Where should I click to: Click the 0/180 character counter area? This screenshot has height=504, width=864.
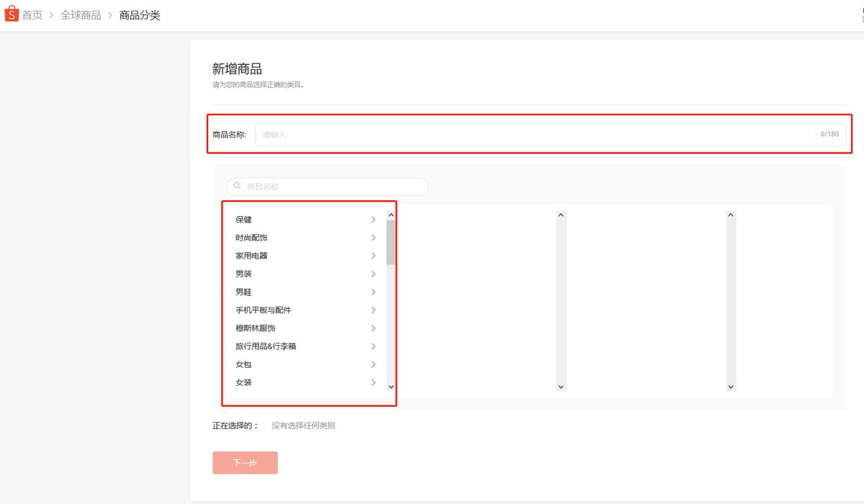pos(829,134)
